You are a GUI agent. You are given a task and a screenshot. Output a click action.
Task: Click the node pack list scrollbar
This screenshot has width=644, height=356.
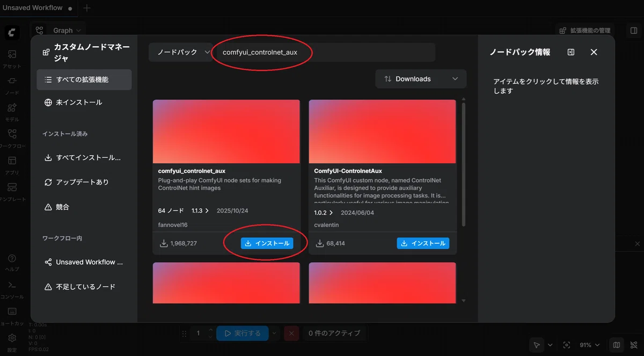click(x=464, y=164)
